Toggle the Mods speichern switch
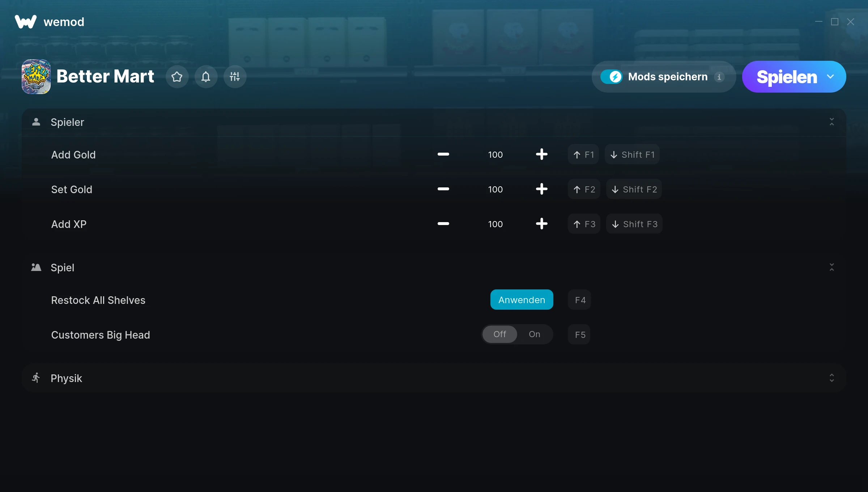Viewport: 868px width, 492px height. [x=612, y=77]
